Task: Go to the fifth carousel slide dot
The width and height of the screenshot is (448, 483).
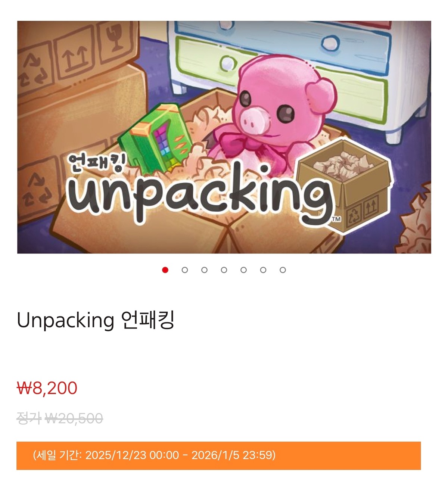Action: [243, 270]
